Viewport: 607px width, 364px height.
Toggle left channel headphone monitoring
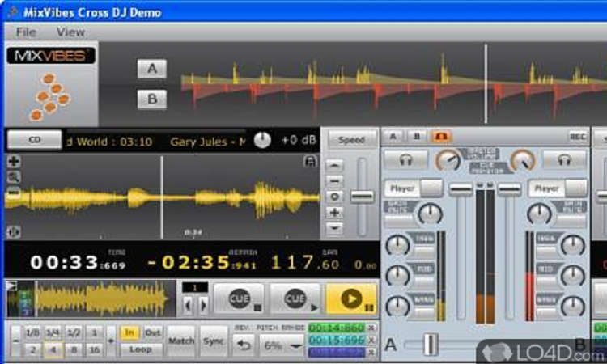[405, 160]
